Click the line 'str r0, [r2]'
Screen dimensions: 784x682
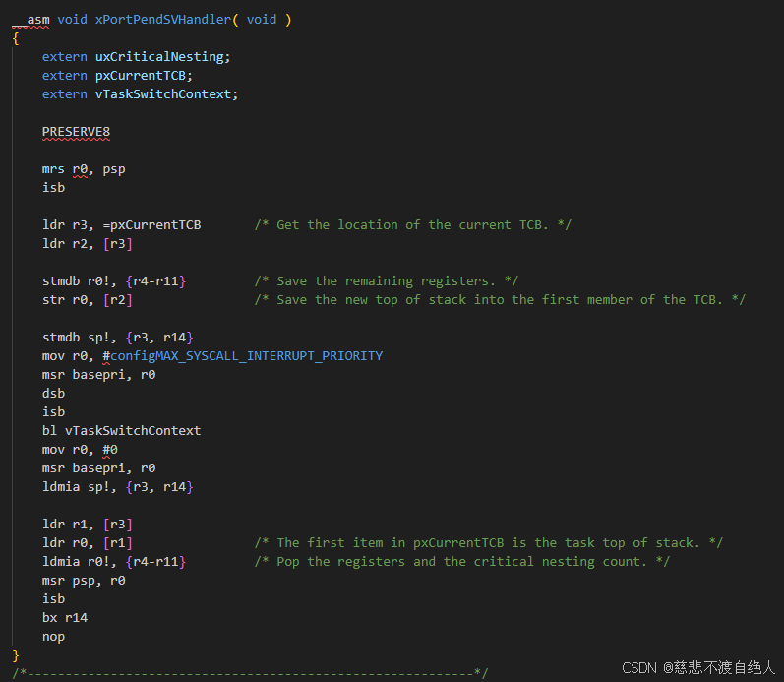pyautogui.click(x=88, y=300)
